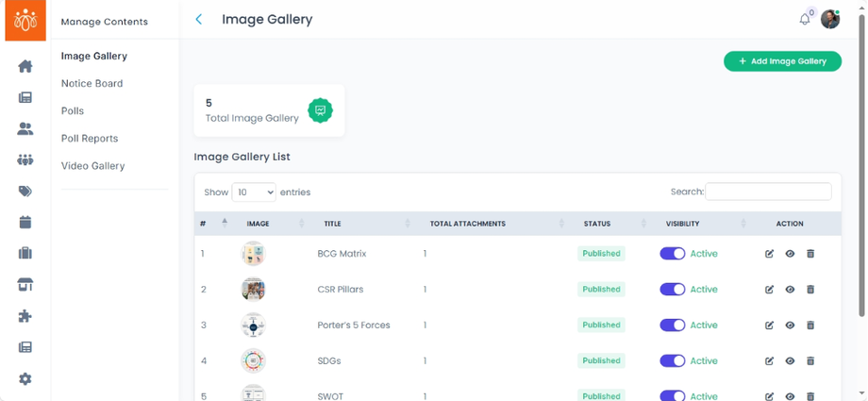This screenshot has width=868, height=401.
Task: Click the calendar icon in the sidebar
Action: tap(25, 223)
